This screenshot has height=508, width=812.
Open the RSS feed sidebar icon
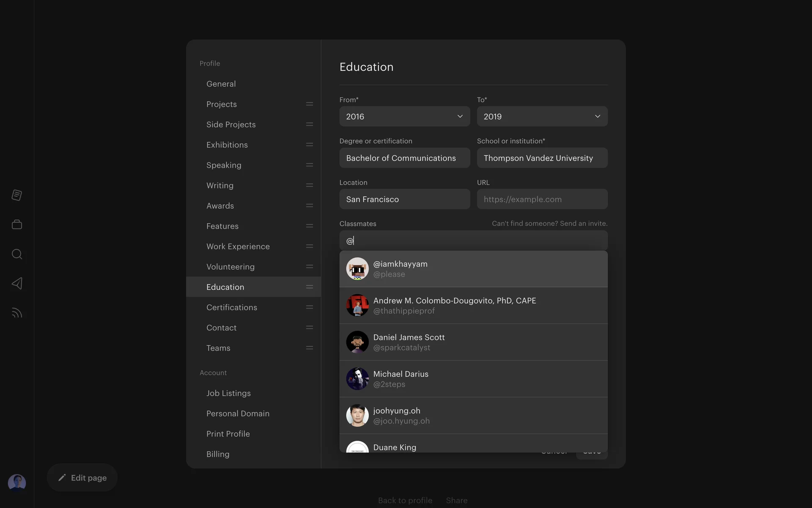click(x=17, y=313)
